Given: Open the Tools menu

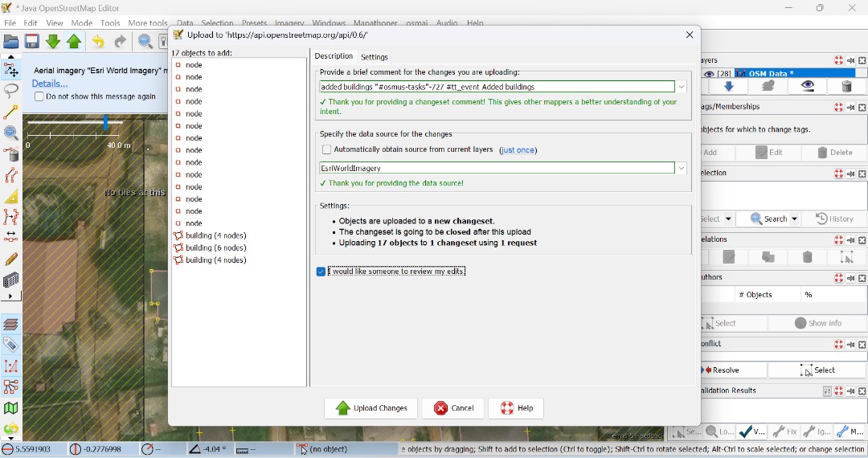Looking at the screenshot, I should [x=110, y=22].
